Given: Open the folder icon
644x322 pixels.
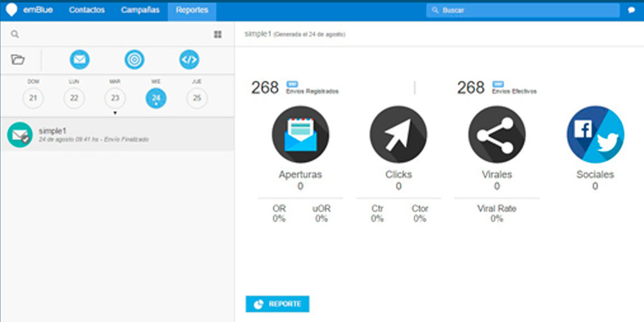Looking at the screenshot, I should click(18, 60).
